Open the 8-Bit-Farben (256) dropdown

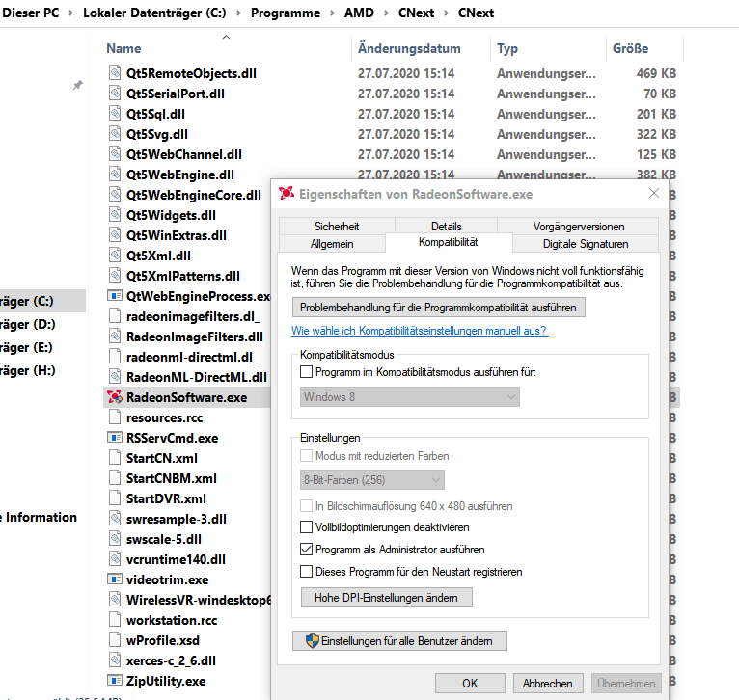pyautogui.click(x=371, y=480)
